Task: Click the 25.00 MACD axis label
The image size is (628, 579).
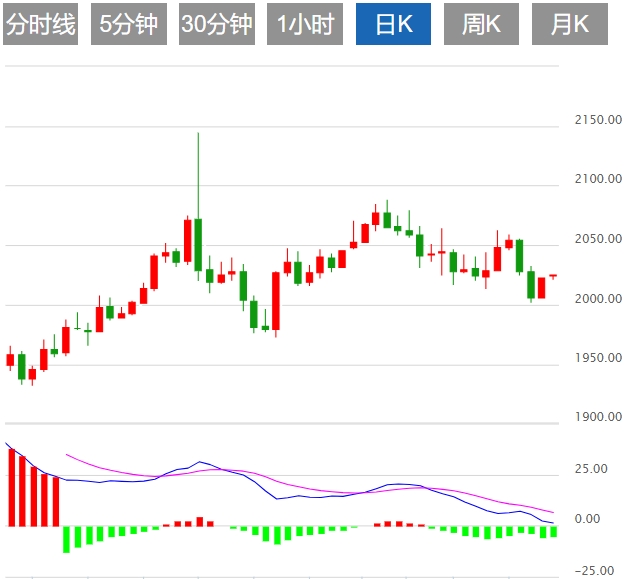Action: 591,468
